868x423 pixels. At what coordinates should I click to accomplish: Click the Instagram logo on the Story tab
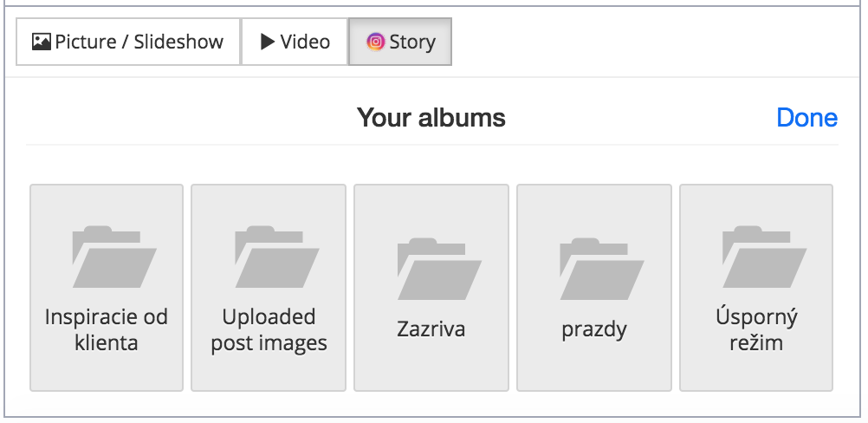point(375,42)
